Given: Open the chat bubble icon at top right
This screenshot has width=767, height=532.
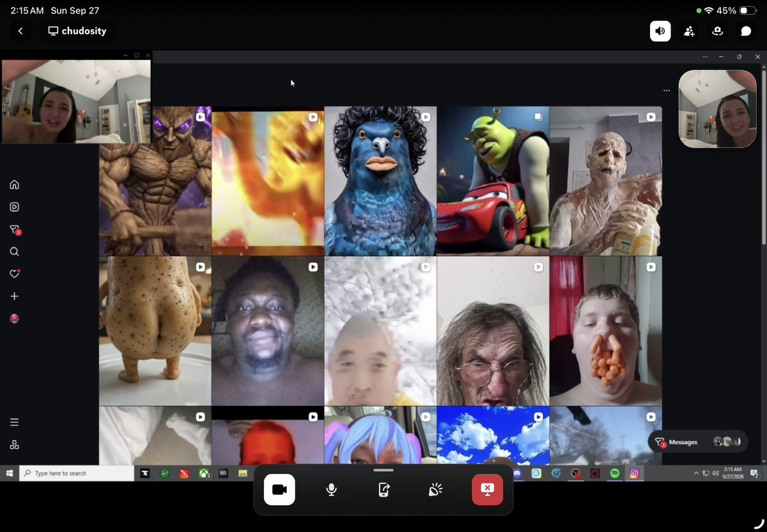Looking at the screenshot, I should click(x=746, y=31).
